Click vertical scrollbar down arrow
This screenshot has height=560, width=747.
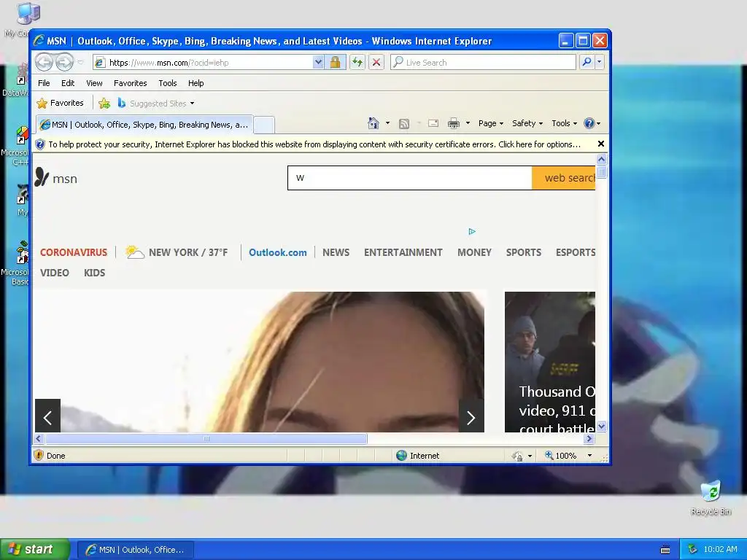click(601, 426)
